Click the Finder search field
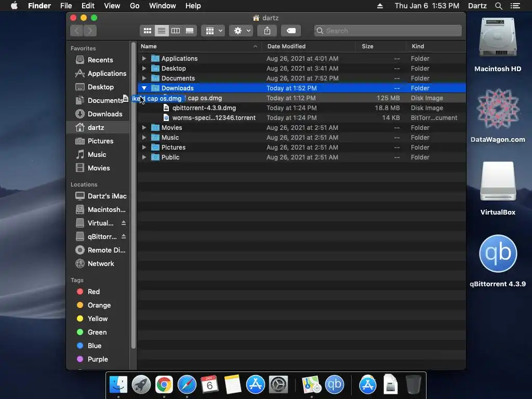 pyautogui.click(x=388, y=31)
